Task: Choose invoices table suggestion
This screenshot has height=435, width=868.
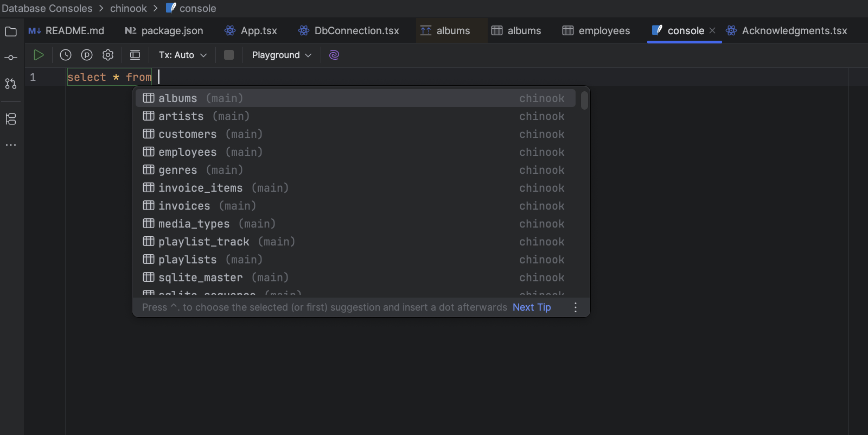Action: coord(355,206)
